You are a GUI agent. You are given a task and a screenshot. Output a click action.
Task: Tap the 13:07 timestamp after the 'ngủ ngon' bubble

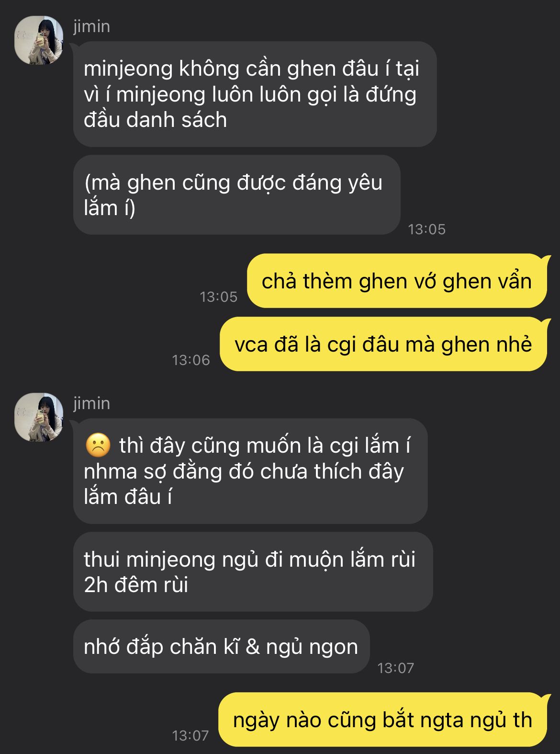pos(395,668)
